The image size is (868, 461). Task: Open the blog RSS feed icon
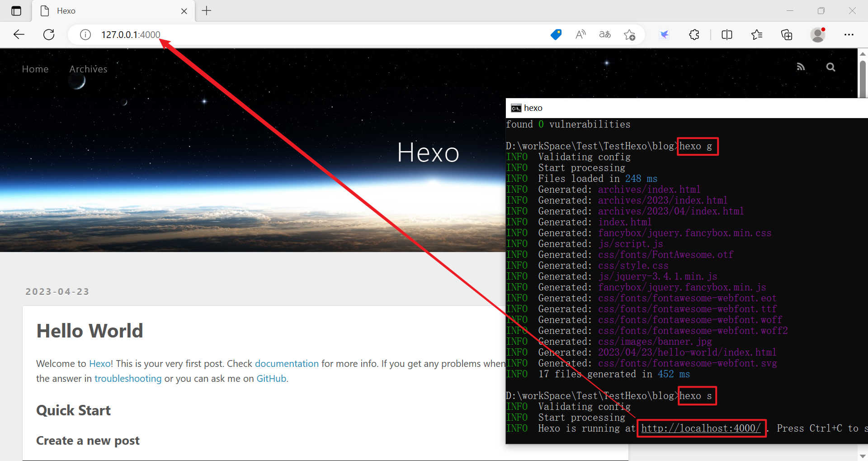(x=801, y=67)
